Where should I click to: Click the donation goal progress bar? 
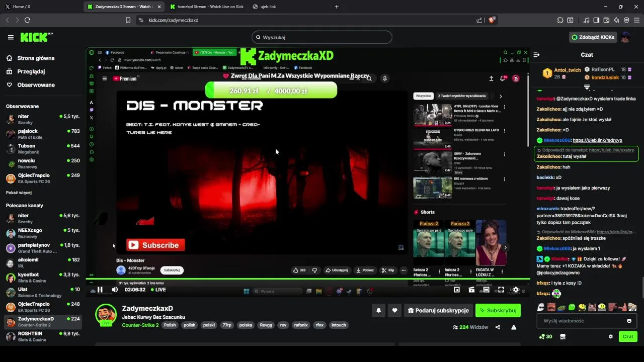coord(271,91)
